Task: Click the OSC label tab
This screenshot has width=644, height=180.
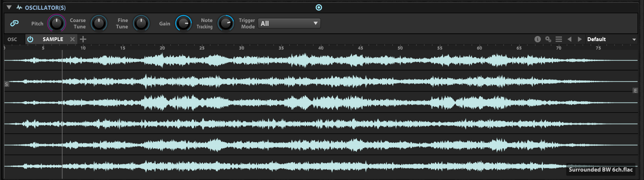Action: click(12, 39)
